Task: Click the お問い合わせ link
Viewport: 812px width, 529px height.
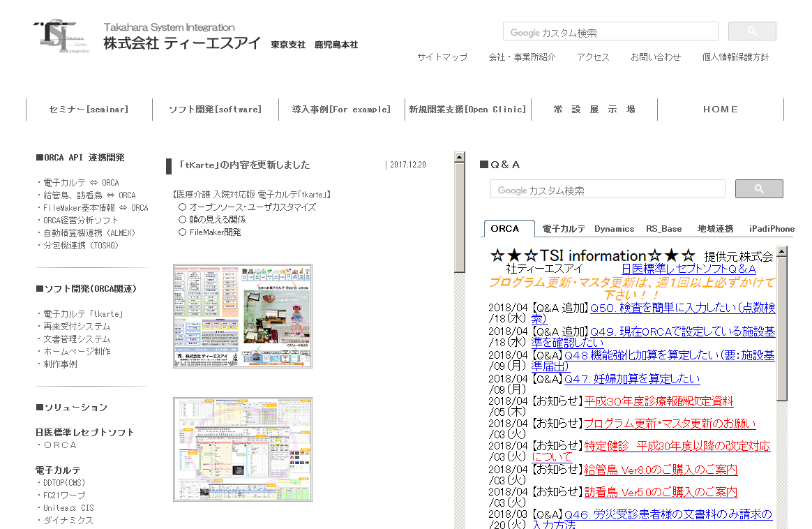Action: (655, 57)
